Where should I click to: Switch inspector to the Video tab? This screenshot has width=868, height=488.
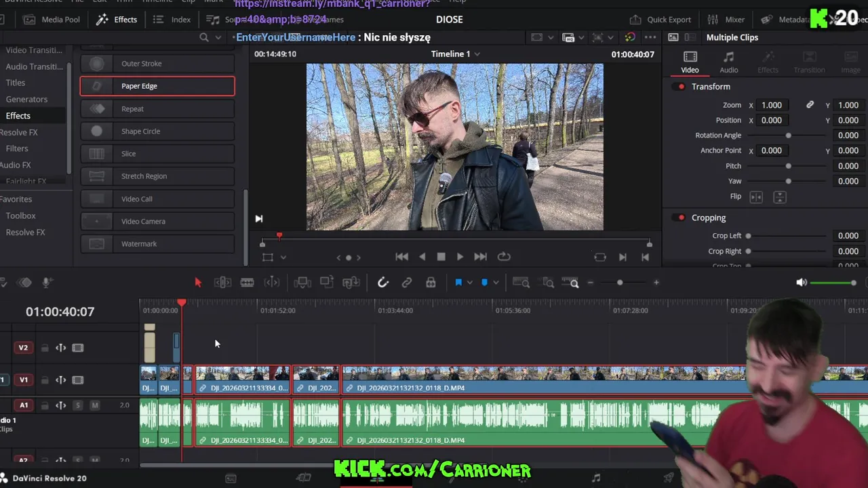[x=690, y=62]
